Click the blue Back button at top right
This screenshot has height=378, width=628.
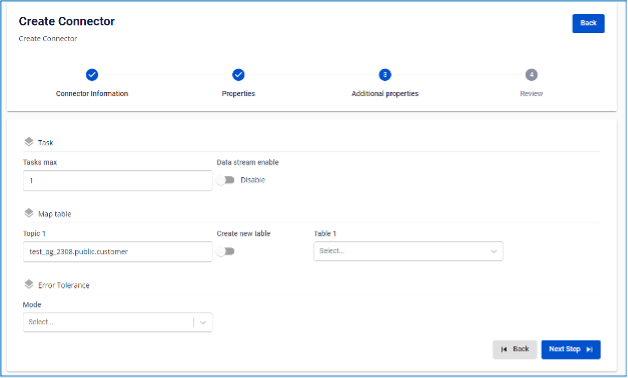pyautogui.click(x=588, y=23)
